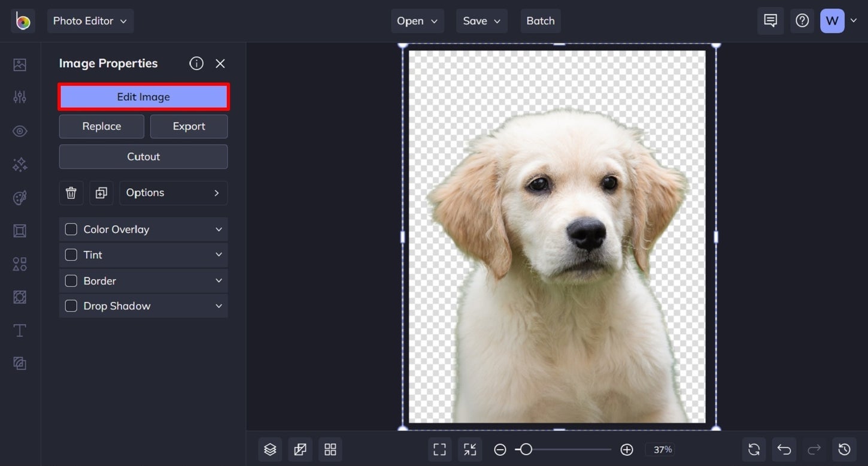
Task: Open the edit history icon
Action: (x=844, y=449)
